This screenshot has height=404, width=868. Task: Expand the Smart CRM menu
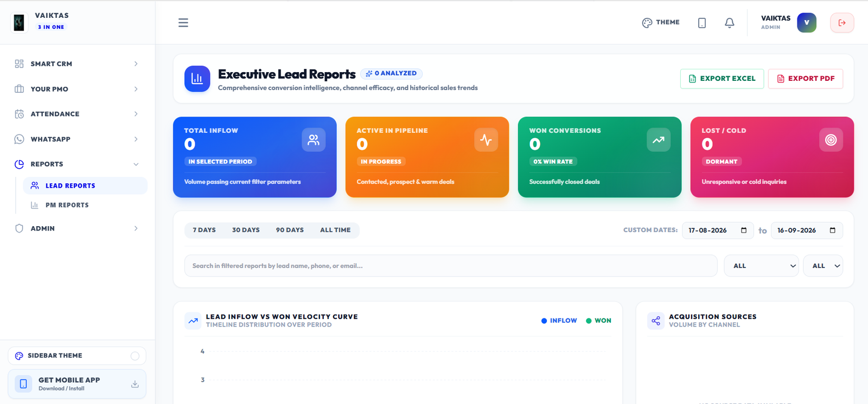78,64
